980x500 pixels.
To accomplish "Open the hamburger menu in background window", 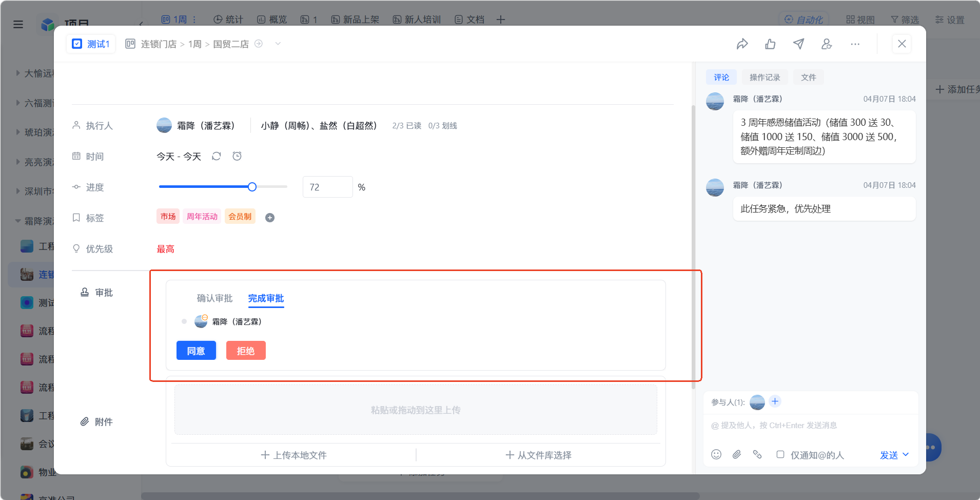I will pos(18,24).
